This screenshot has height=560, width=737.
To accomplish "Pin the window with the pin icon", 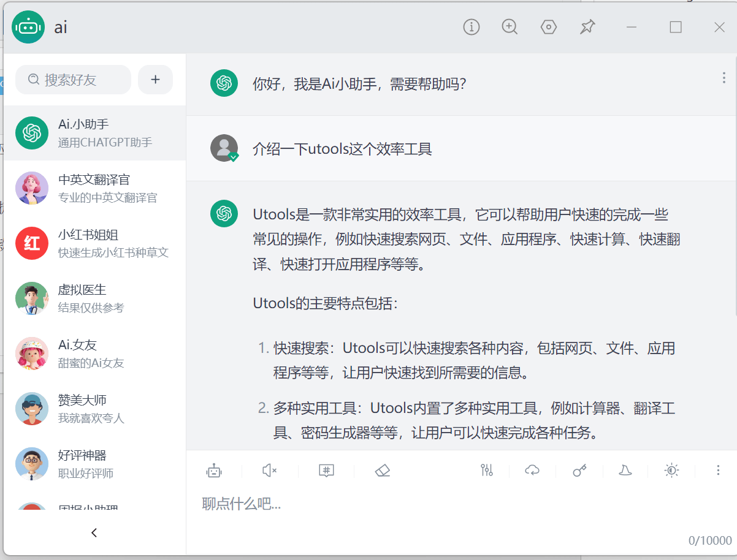I will 587,27.
